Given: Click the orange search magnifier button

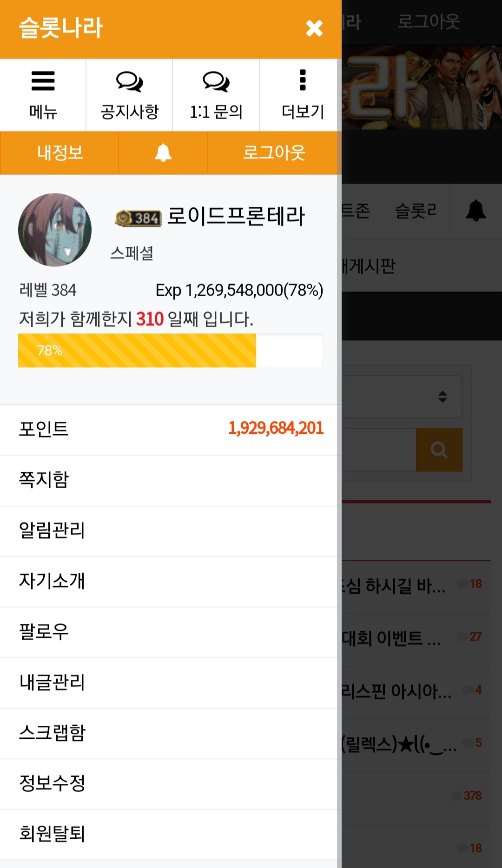Looking at the screenshot, I should click(439, 450).
